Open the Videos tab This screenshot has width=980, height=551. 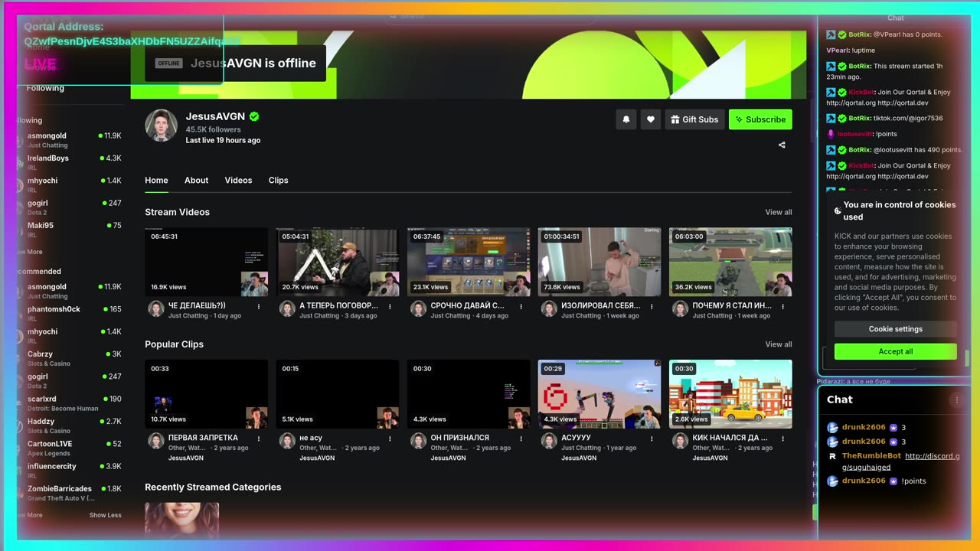[238, 181]
